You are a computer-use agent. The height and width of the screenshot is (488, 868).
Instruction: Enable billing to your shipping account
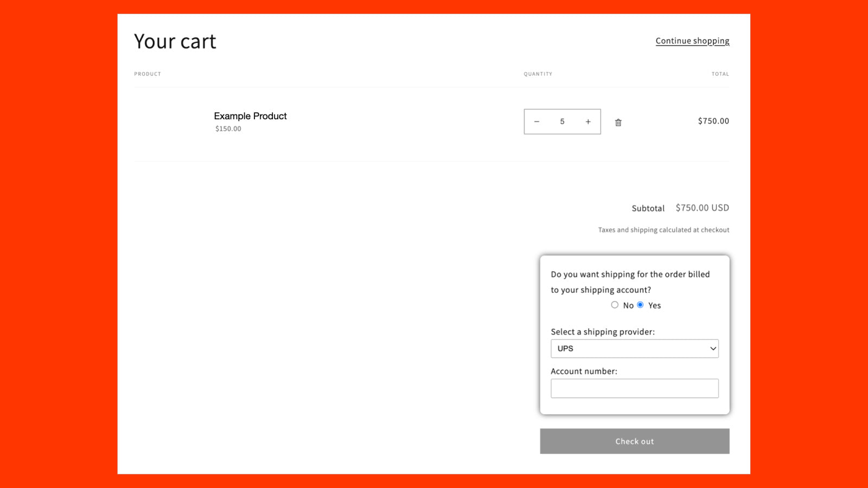pyautogui.click(x=640, y=305)
